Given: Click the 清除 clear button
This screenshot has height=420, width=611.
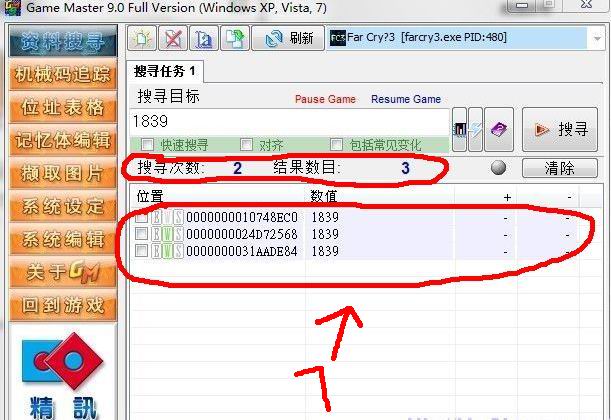Looking at the screenshot, I should (x=560, y=168).
